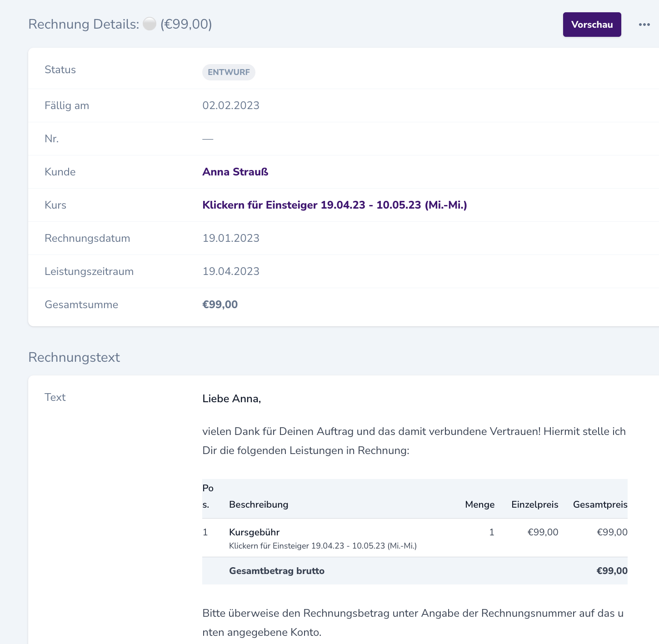
Task: Click the ENTWURF status badge
Action: pyautogui.click(x=229, y=72)
